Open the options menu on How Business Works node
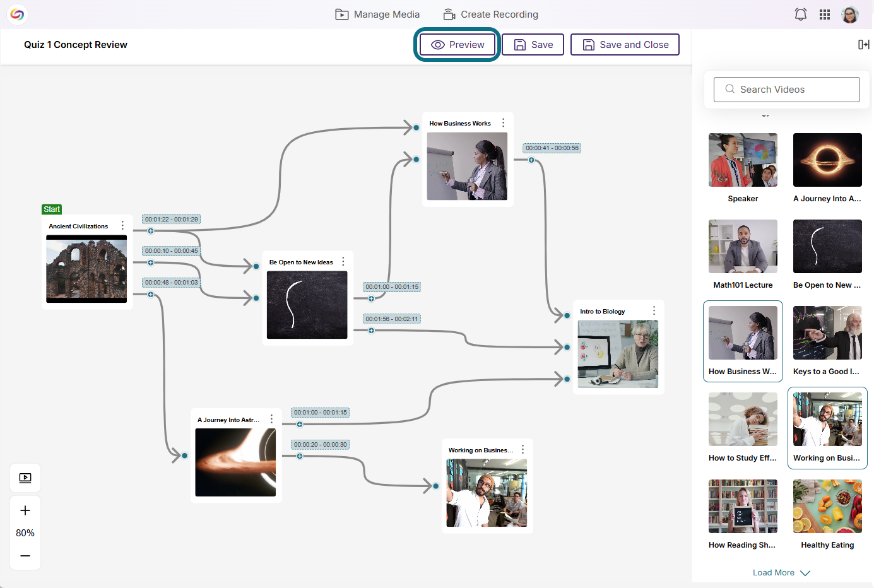Screen dimensions: 874x588 (x=503, y=123)
